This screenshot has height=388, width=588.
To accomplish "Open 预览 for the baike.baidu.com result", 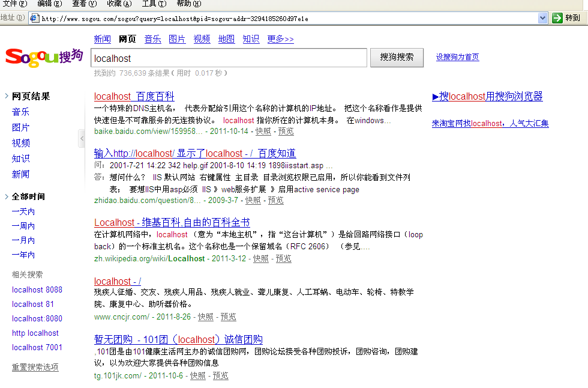I will point(286,132).
